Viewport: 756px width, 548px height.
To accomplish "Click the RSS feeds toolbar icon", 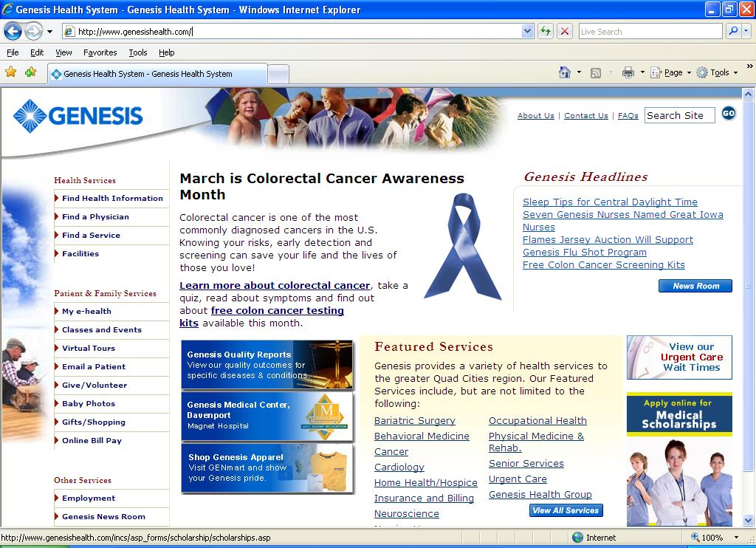I will [596, 73].
